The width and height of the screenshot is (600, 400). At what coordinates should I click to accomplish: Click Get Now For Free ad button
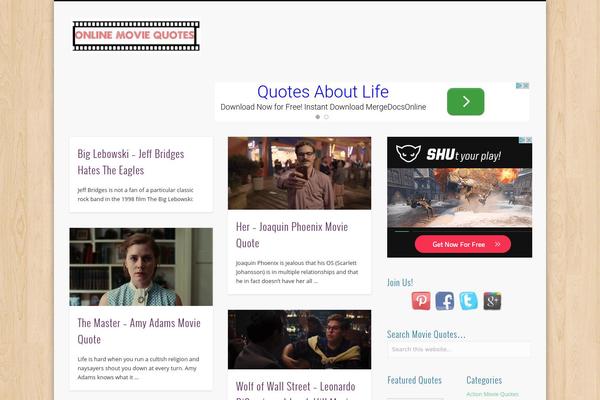[x=463, y=244]
